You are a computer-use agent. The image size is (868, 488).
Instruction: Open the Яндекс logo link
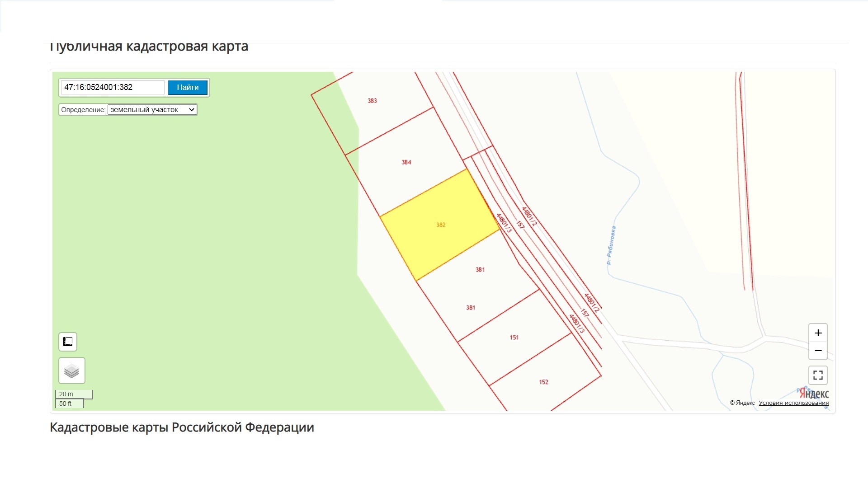814,393
